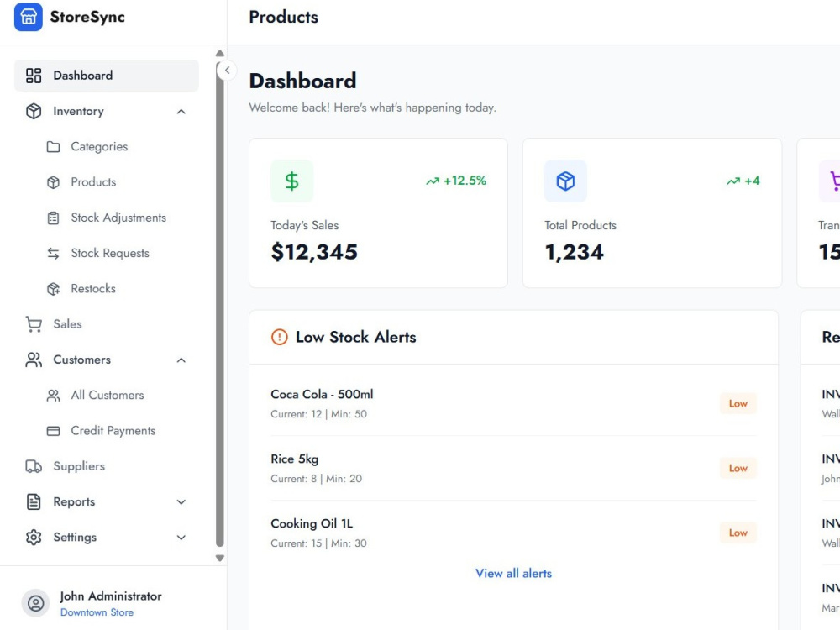Go to Categories in the sidebar
This screenshot has width=840, height=630.
[x=99, y=147]
